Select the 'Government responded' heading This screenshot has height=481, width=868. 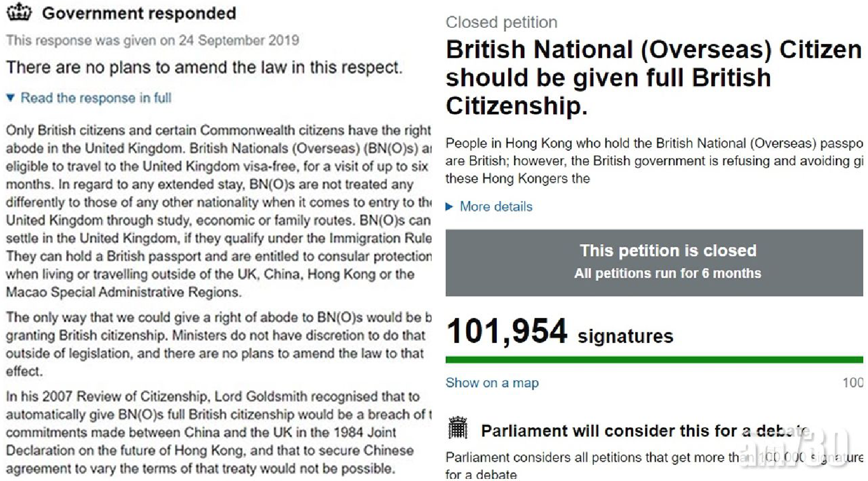click(x=139, y=13)
